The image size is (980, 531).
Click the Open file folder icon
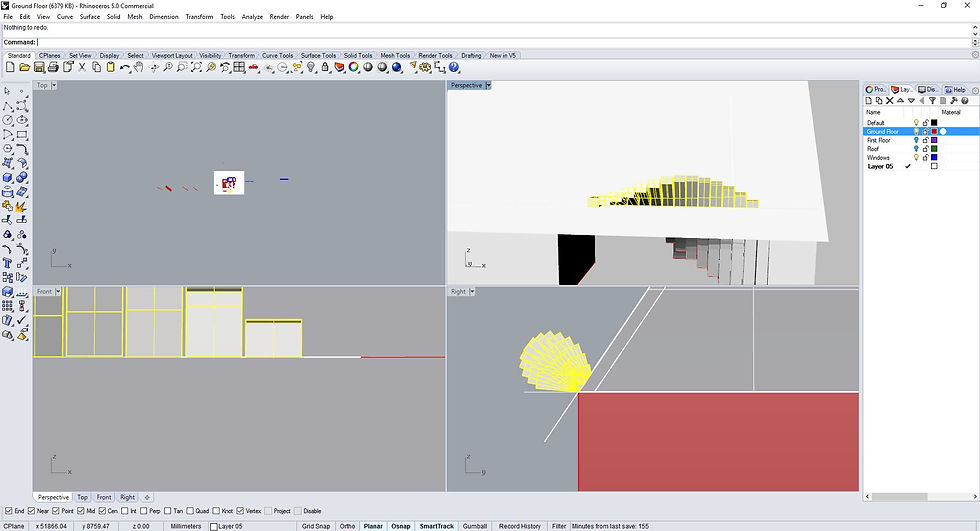pyautogui.click(x=24, y=67)
